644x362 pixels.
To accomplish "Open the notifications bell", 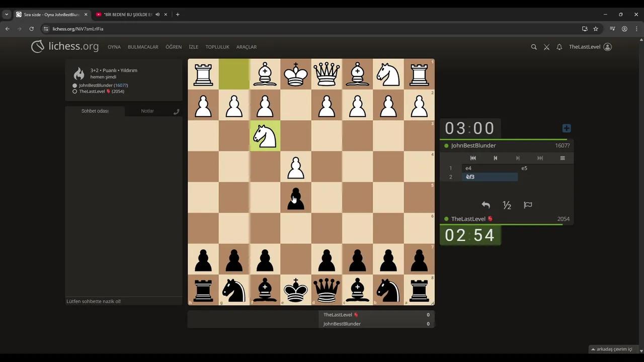I will click(559, 47).
